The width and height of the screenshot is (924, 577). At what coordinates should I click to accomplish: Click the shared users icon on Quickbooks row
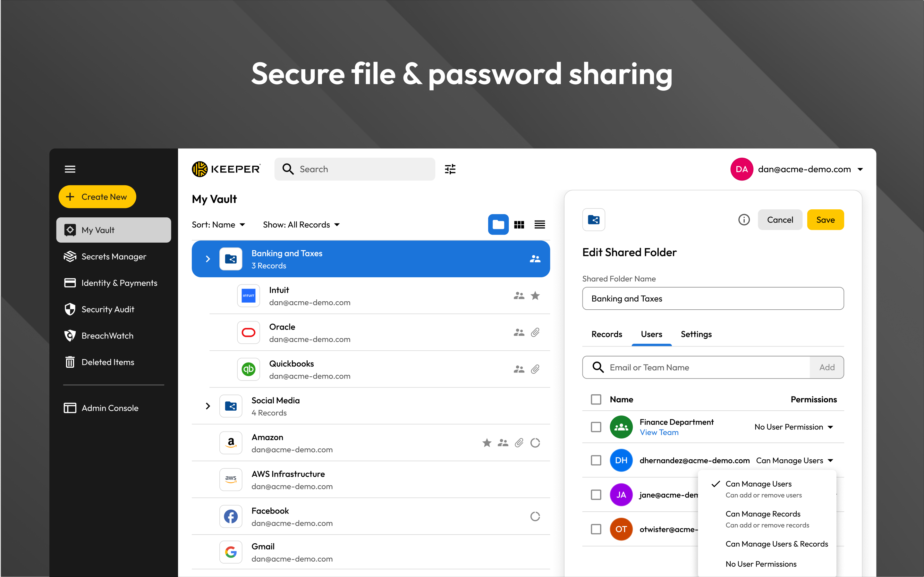(x=519, y=369)
